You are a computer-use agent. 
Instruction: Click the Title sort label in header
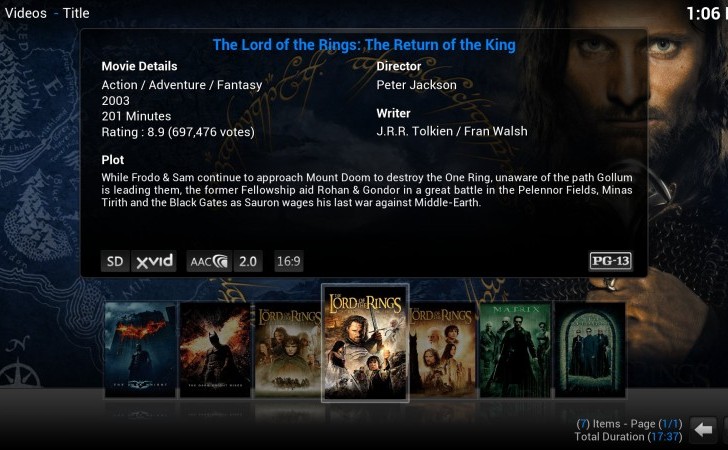[76, 13]
